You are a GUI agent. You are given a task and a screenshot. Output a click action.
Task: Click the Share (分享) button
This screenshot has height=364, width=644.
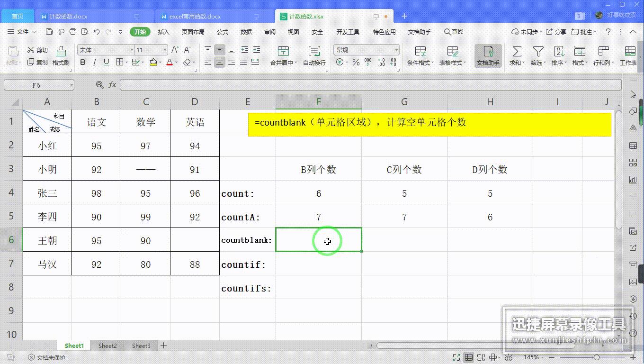click(556, 32)
